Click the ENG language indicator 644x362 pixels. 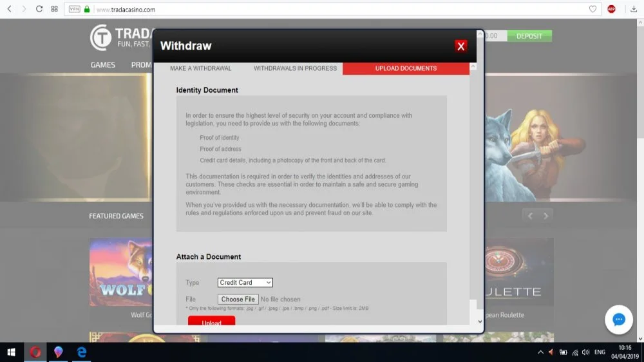(x=600, y=352)
